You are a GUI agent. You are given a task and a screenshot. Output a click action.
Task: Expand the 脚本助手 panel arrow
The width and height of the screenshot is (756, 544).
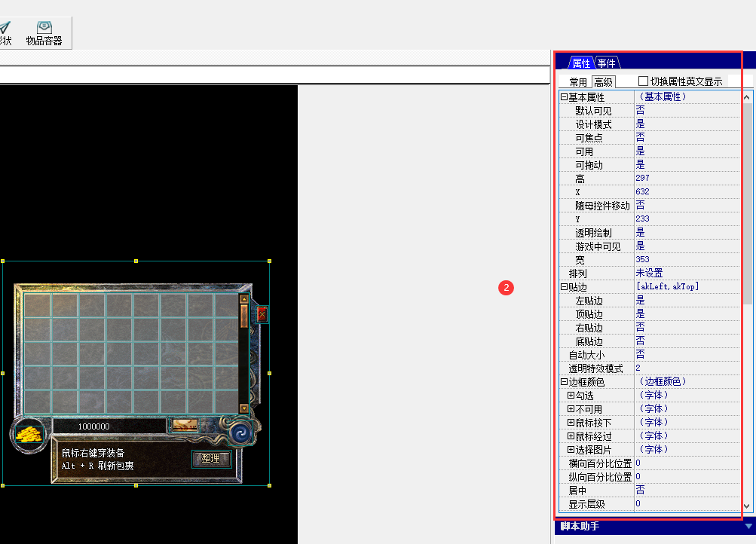click(748, 526)
